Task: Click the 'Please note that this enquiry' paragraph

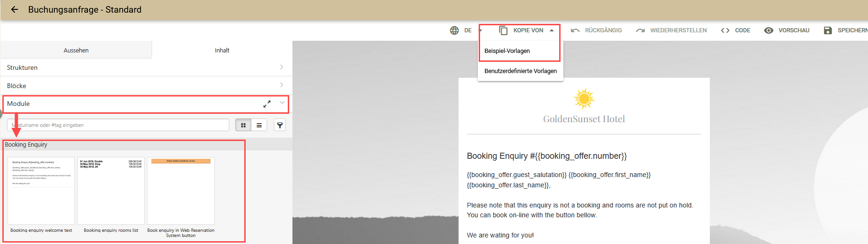Action: 580,210
